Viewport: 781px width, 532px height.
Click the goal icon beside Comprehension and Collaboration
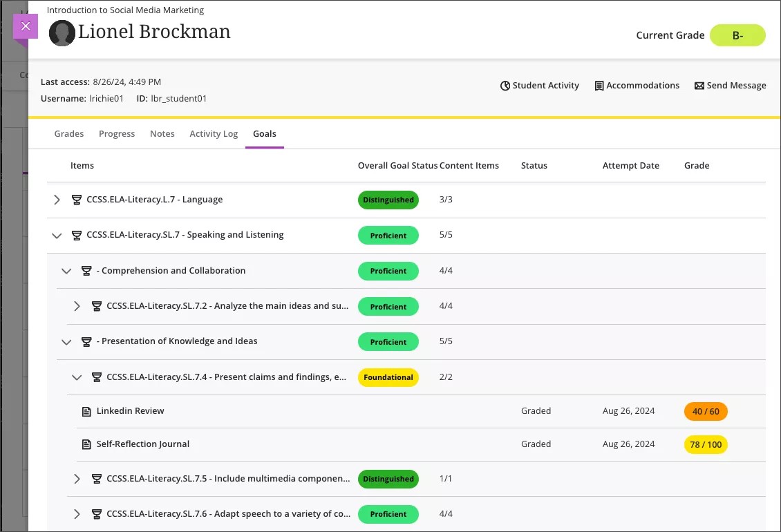tap(86, 271)
